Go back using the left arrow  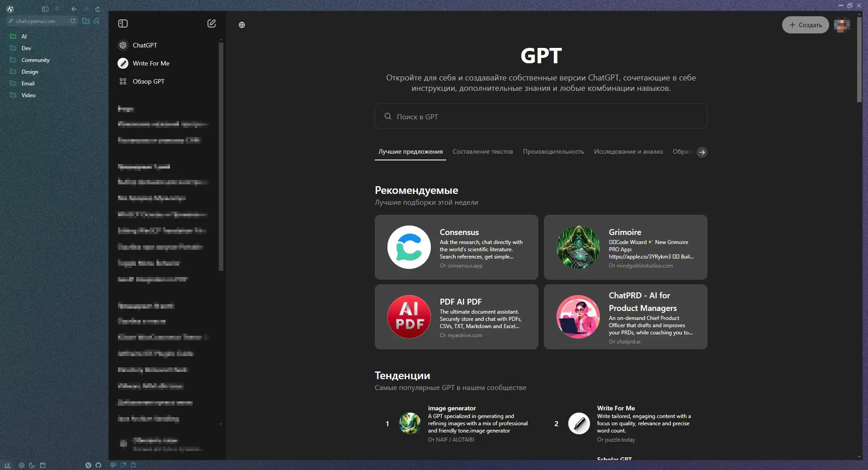point(74,9)
